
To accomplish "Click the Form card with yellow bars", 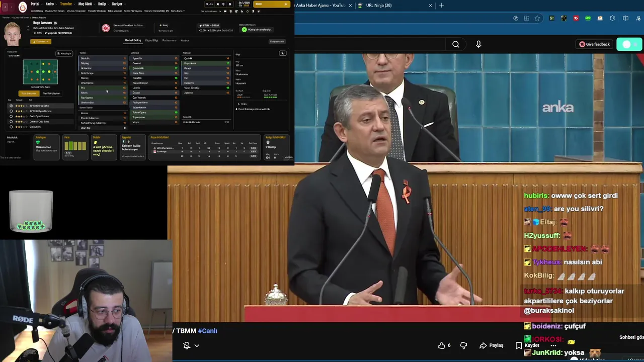I will click(75, 147).
